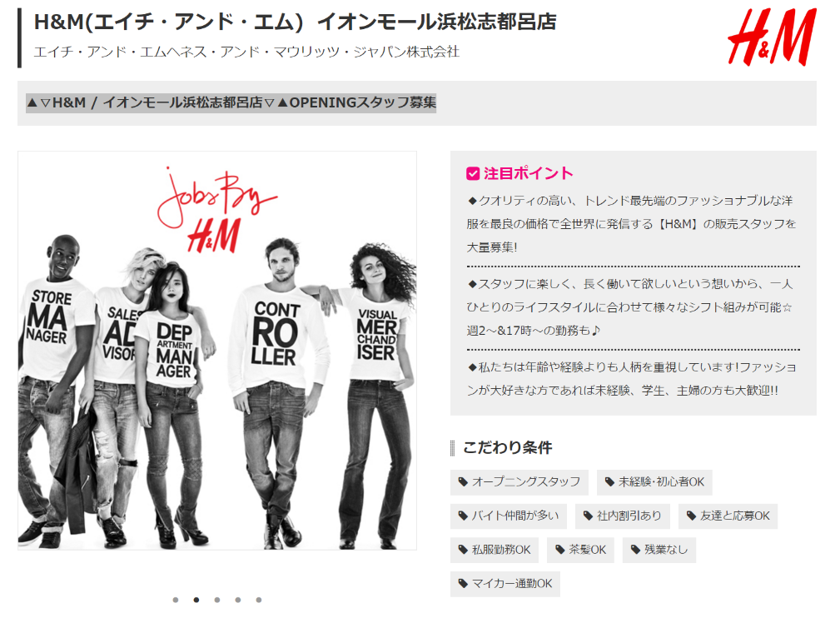Click the 茶髪OK tag

580,550
